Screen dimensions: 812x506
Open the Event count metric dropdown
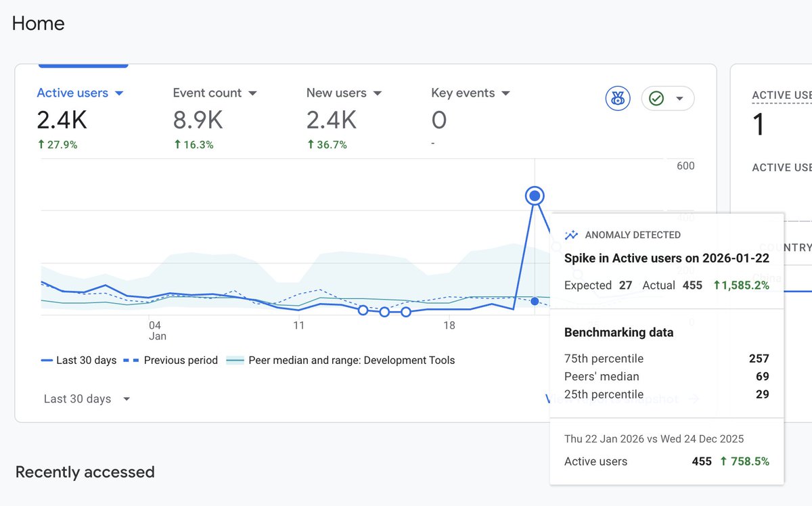215,93
